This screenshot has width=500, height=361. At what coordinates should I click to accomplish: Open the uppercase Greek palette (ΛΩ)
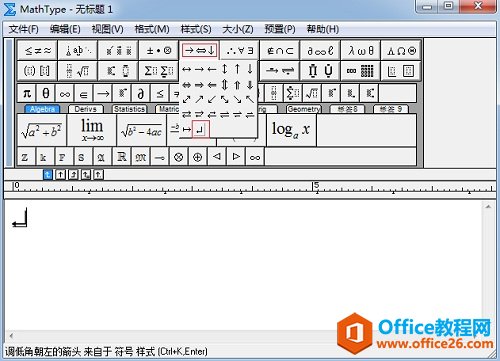click(401, 51)
